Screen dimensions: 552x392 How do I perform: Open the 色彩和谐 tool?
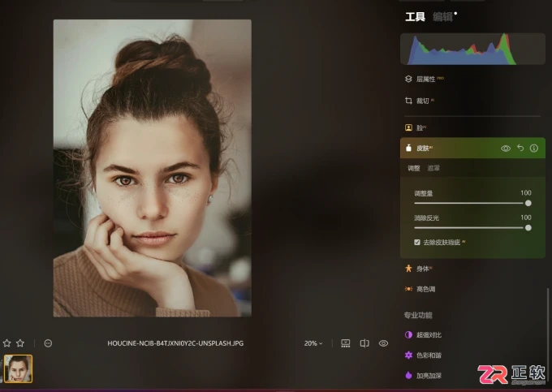(423, 355)
